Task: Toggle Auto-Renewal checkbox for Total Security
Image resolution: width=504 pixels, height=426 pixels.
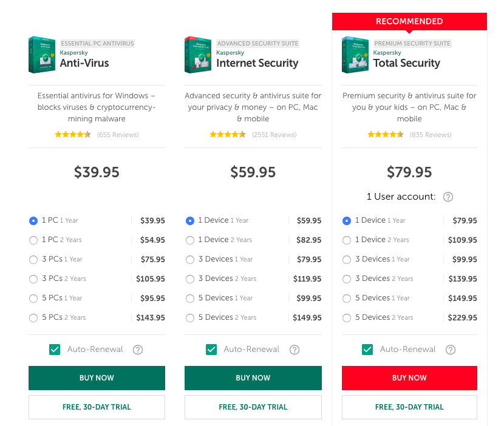Action: pyautogui.click(x=367, y=350)
